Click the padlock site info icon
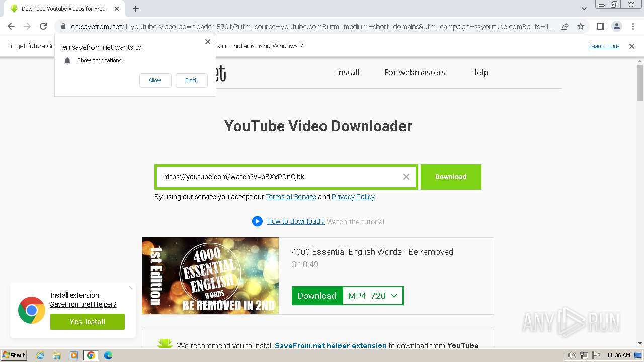 point(63,26)
